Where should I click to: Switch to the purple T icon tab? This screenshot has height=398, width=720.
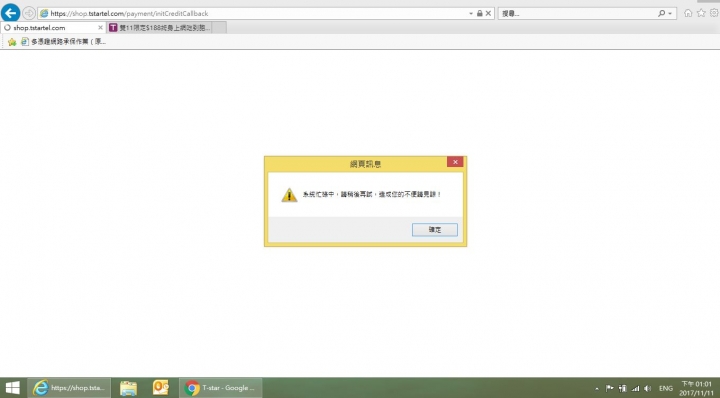pyautogui.click(x=159, y=28)
